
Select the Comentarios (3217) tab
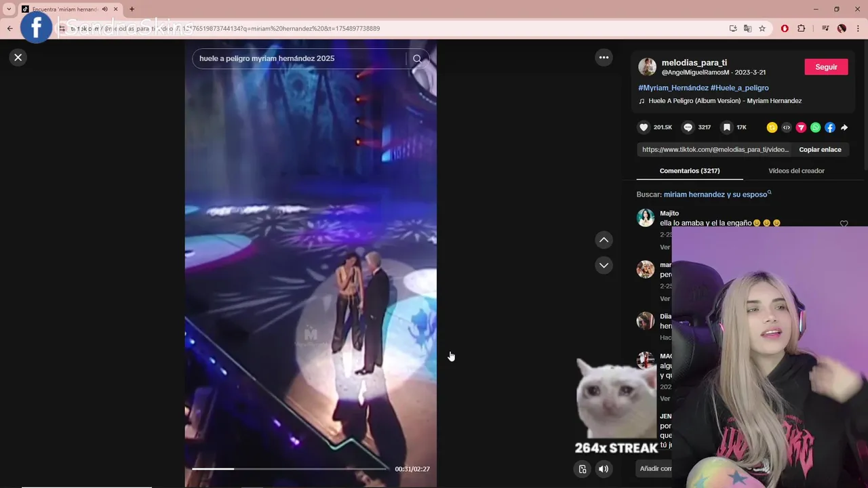(x=690, y=171)
